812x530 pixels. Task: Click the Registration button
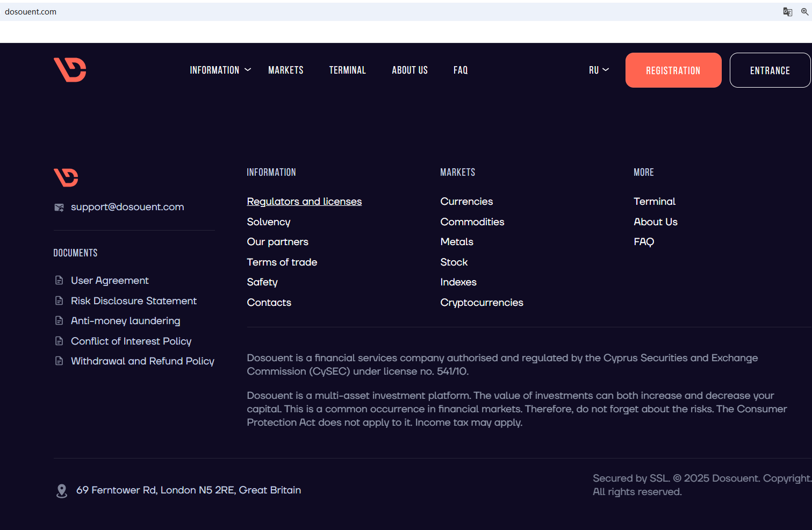[x=673, y=70]
